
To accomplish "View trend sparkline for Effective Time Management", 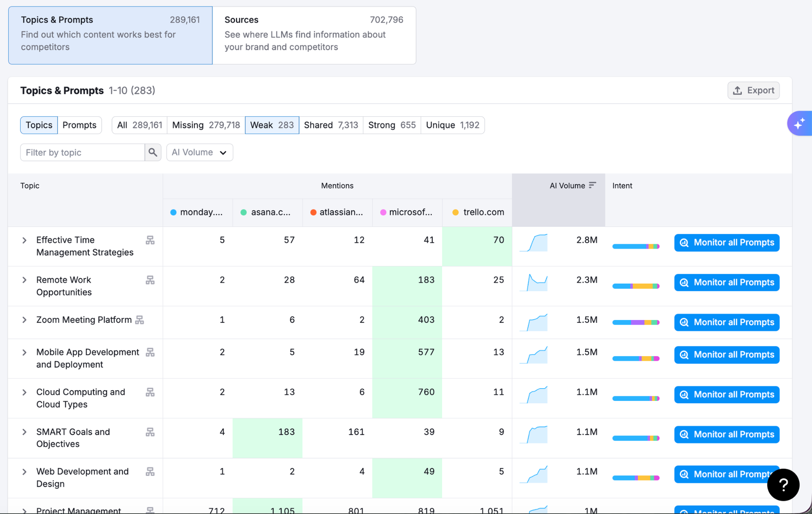I will (534, 243).
